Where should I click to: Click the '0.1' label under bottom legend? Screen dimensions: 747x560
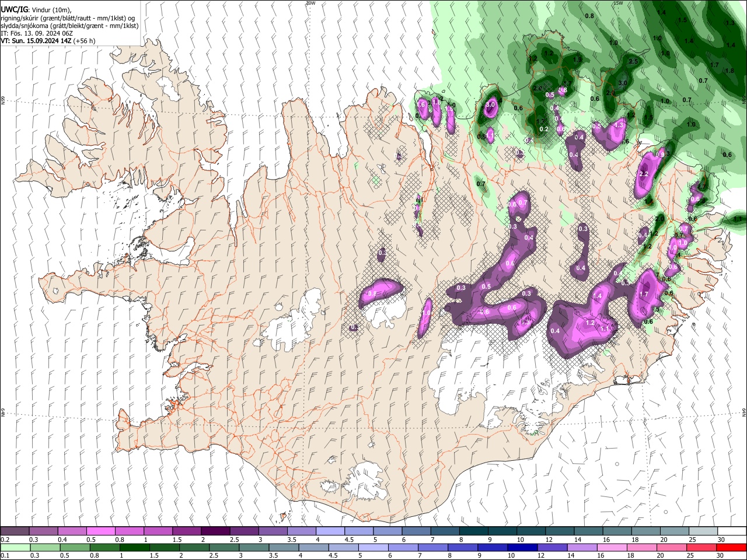pos(5,556)
